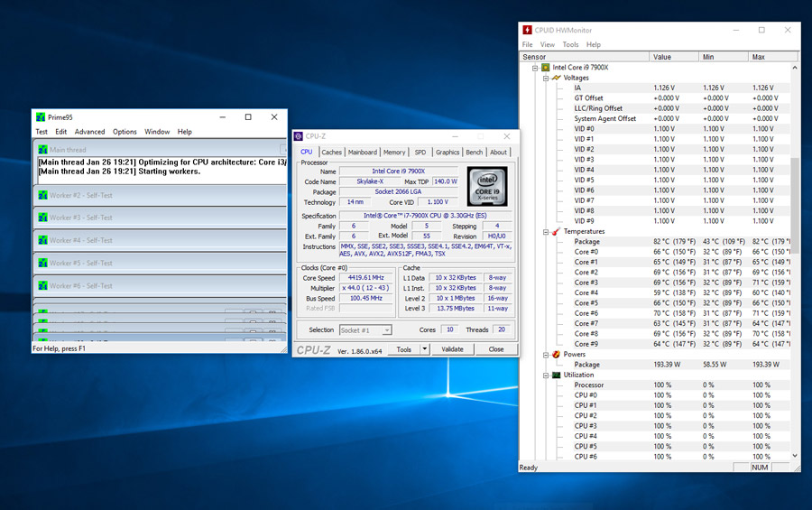Click the Min column header

point(724,57)
